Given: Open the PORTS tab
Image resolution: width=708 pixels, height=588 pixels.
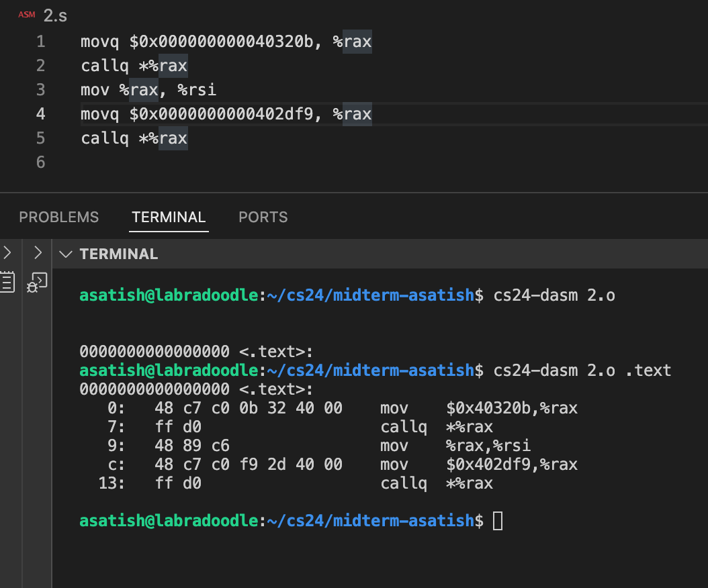Looking at the screenshot, I should (x=263, y=217).
